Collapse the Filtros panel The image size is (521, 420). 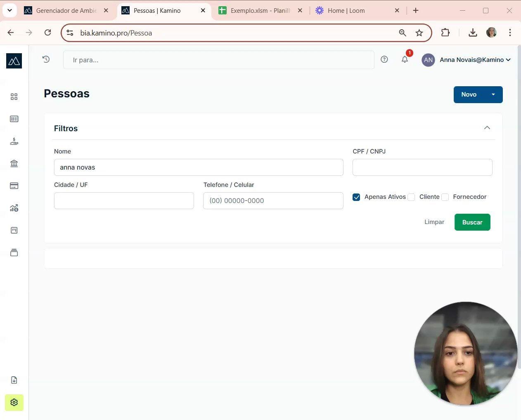487,128
